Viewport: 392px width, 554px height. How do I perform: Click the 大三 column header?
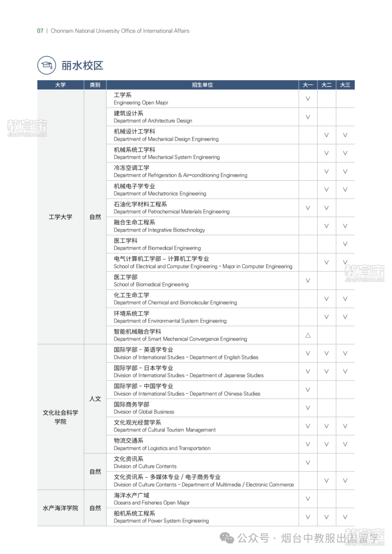(x=345, y=85)
